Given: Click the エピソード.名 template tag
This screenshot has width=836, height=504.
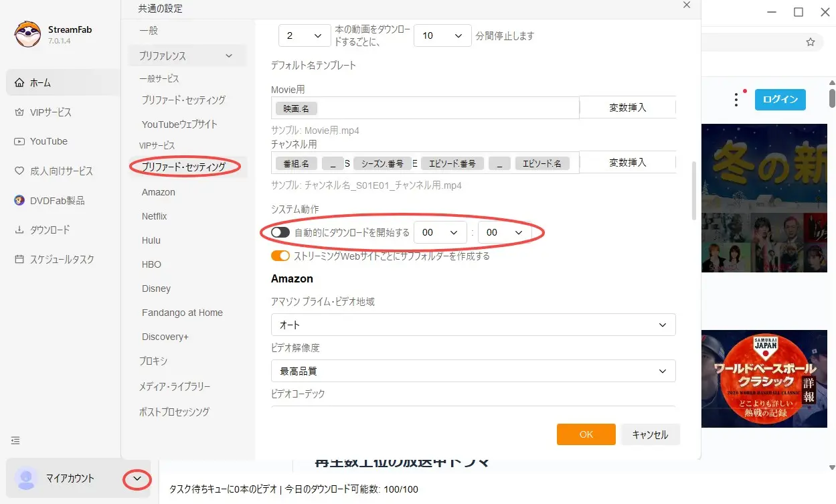Looking at the screenshot, I should pos(542,163).
